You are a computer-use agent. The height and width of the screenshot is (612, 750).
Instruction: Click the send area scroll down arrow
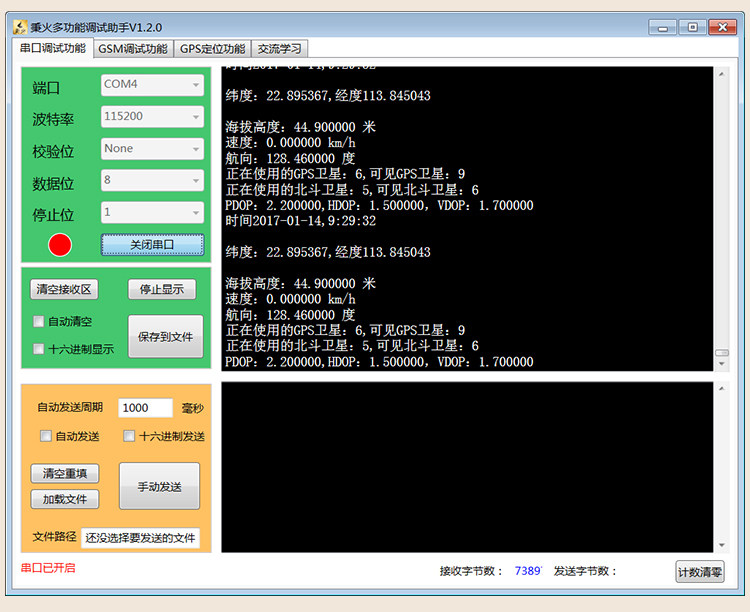pos(721,545)
